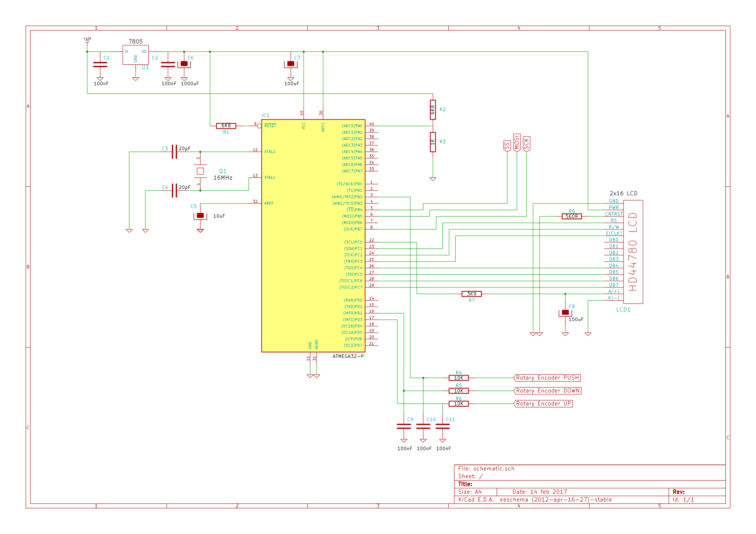Select the HD44780 LCD component
Image resolution: width=756 pixels, height=534 pixels.
(633, 252)
